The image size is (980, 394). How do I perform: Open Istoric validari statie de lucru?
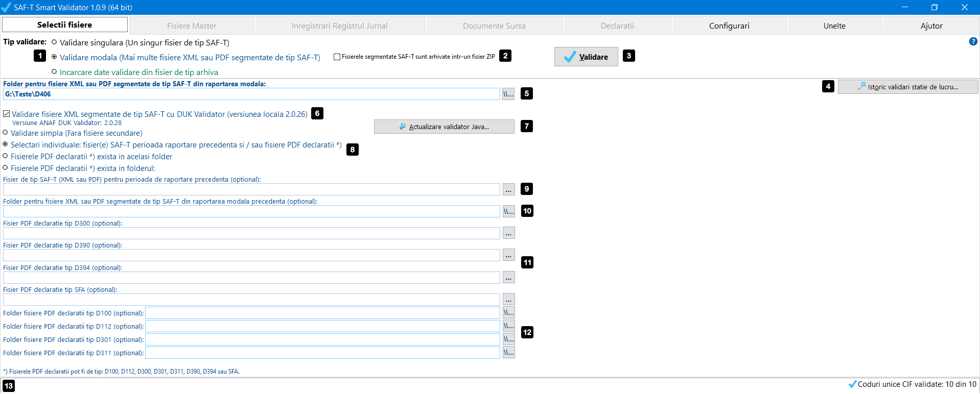(908, 87)
